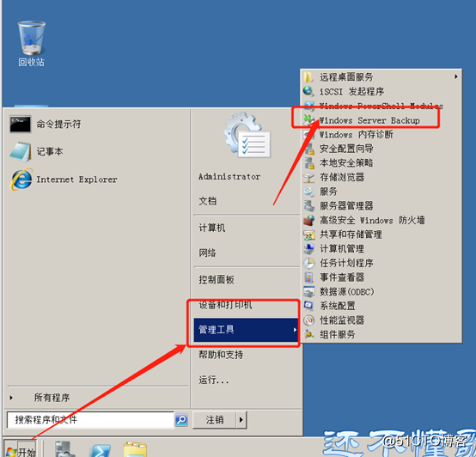Click the iSCSI 发起程序 globe icon
The image size is (476, 457).
pos(308,91)
